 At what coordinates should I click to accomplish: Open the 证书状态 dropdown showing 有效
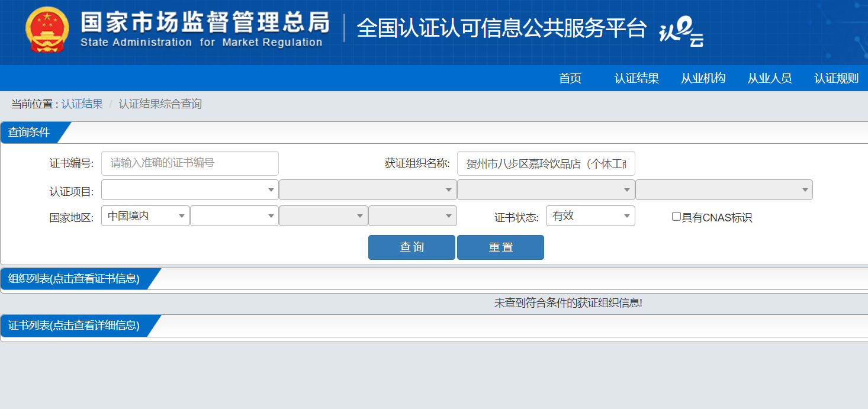[x=590, y=216]
